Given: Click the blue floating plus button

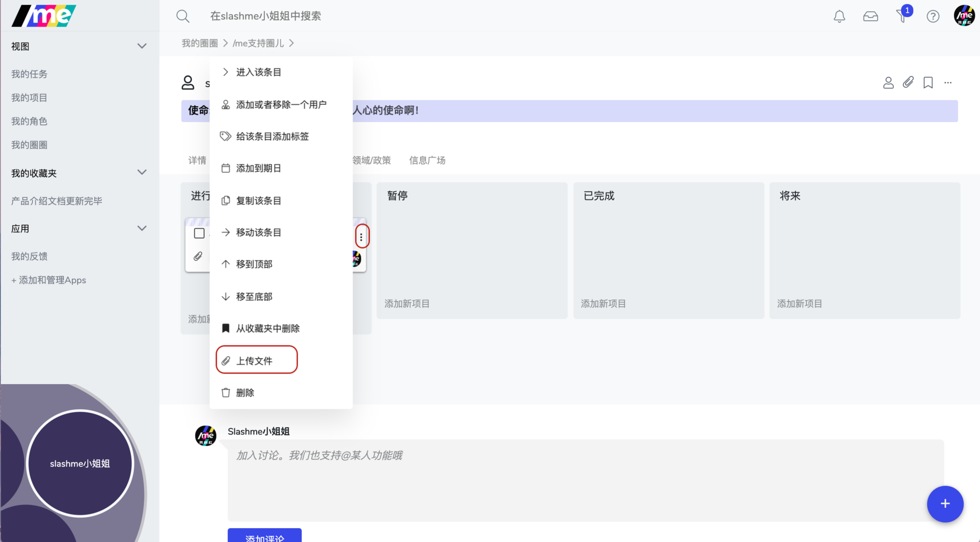Looking at the screenshot, I should [x=945, y=504].
